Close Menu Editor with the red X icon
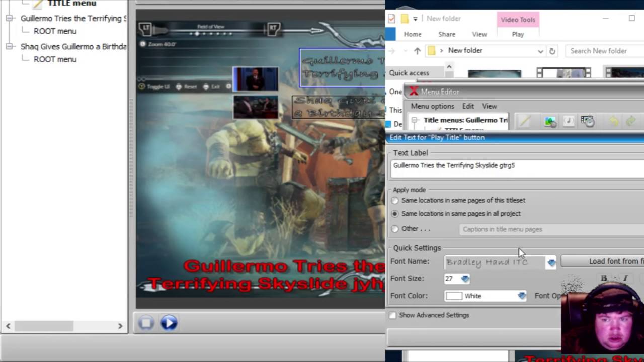Screen dimensions: 644x362 pyautogui.click(x=414, y=91)
